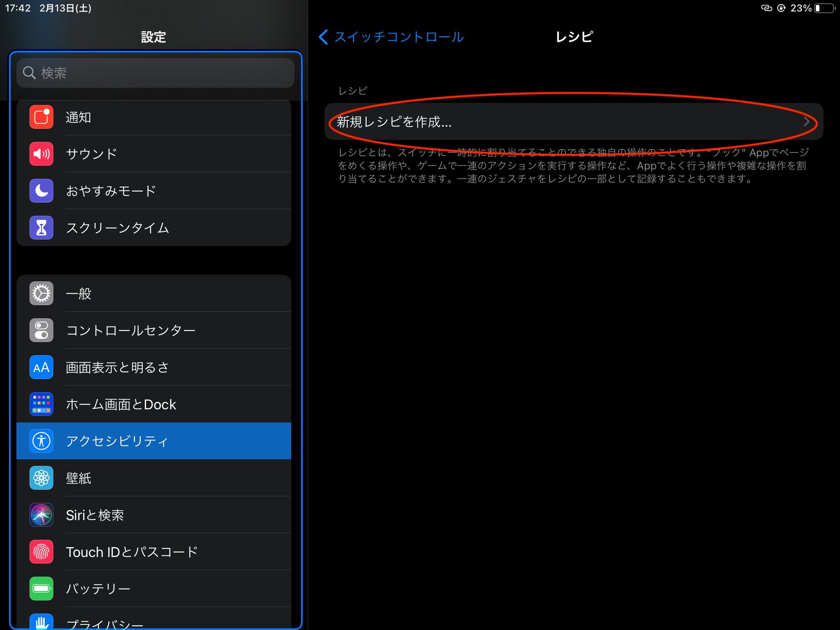This screenshot has height=630, width=840.
Task: Return to スイッチコントロール settings
Action: point(399,37)
